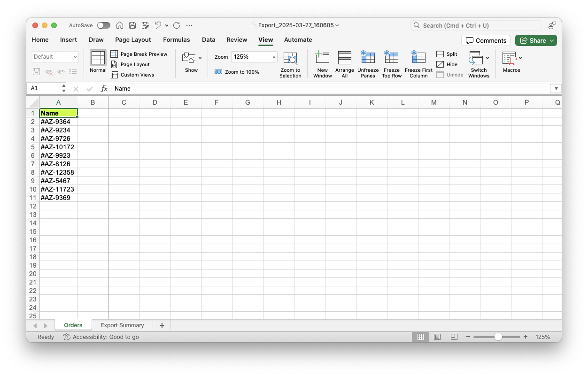Image resolution: width=588 pixels, height=377 pixels.
Task: Click Freeze First Column icon
Action: point(418,58)
